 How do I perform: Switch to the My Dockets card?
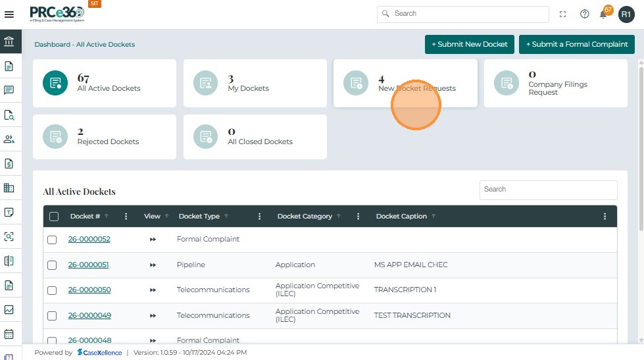[x=255, y=83]
